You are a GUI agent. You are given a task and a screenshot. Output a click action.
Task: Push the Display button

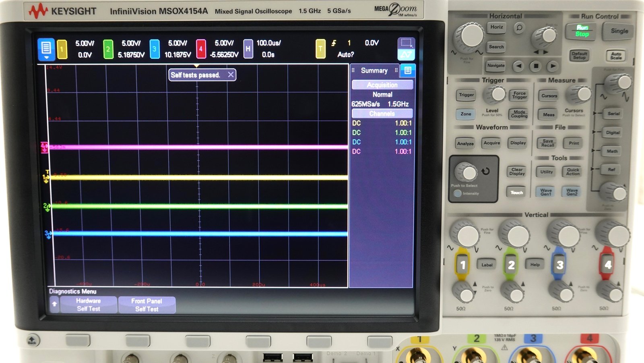pos(518,143)
